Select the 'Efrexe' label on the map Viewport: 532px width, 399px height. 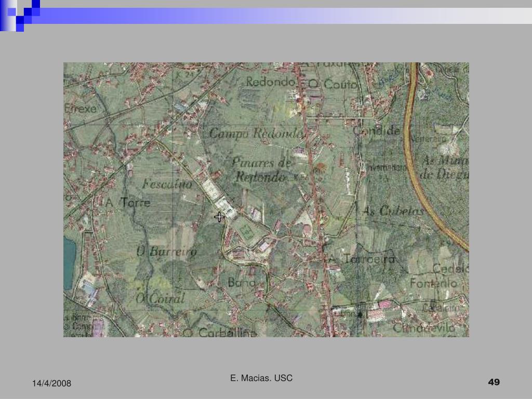pyautogui.click(x=81, y=109)
